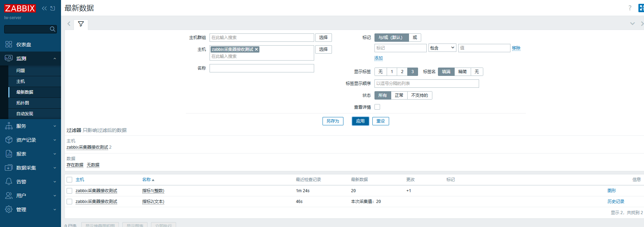Click the 重设 reset button
Screen dimensions: 644x227
(381, 121)
